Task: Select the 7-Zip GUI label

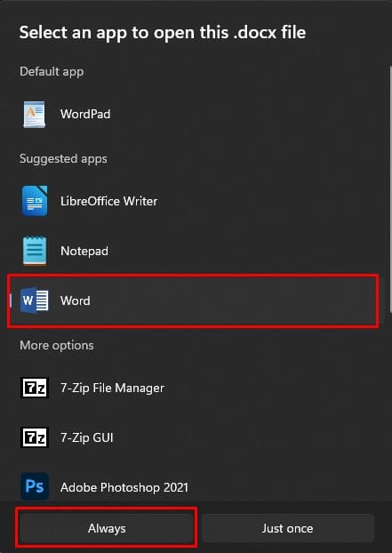Action: coord(87,437)
